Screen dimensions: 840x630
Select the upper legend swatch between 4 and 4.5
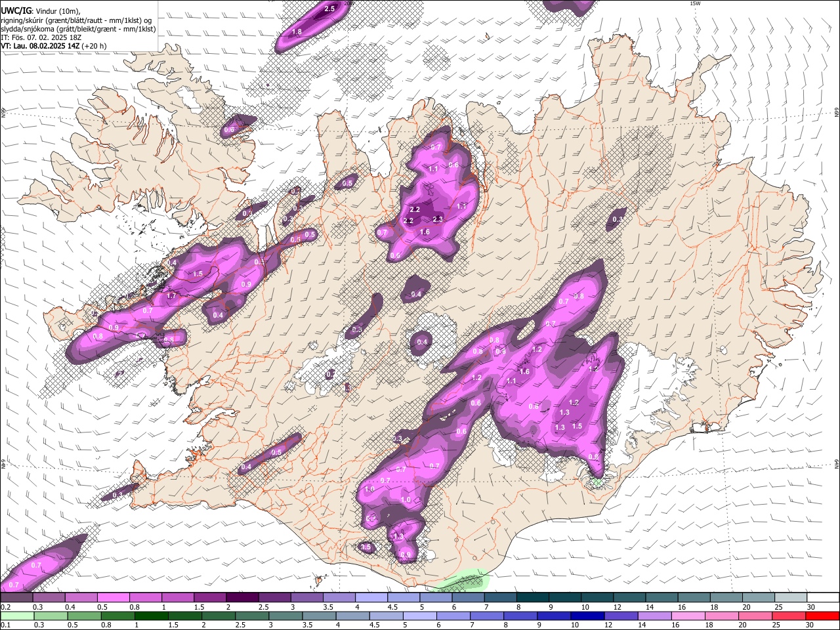[371, 598]
